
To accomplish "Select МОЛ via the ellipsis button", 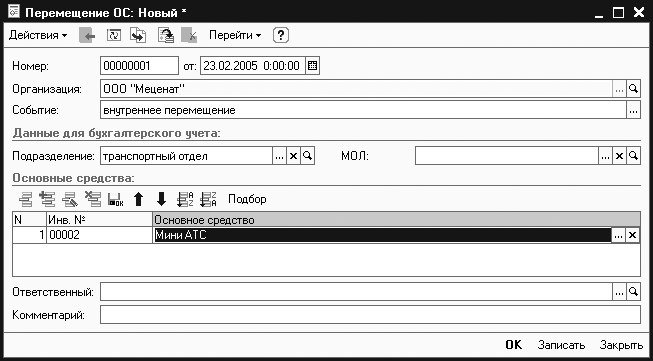I will point(606,156).
